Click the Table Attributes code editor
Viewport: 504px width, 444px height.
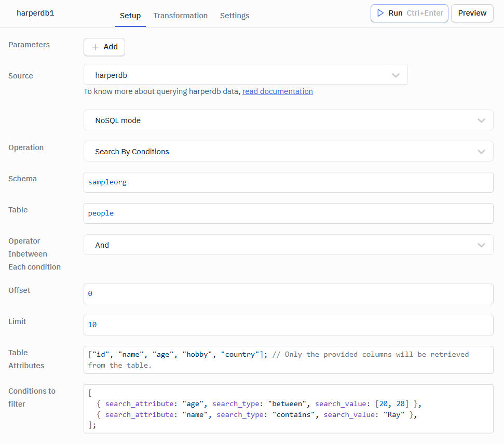(x=288, y=360)
